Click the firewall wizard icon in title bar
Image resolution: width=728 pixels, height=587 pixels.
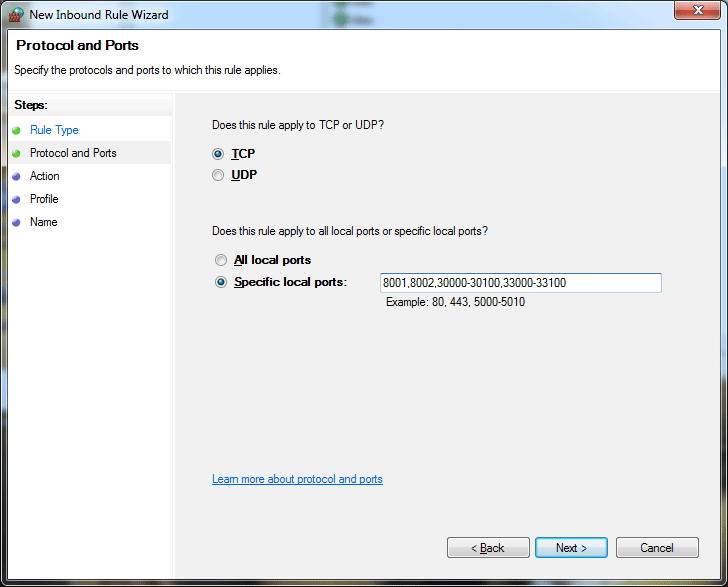tap(16, 14)
